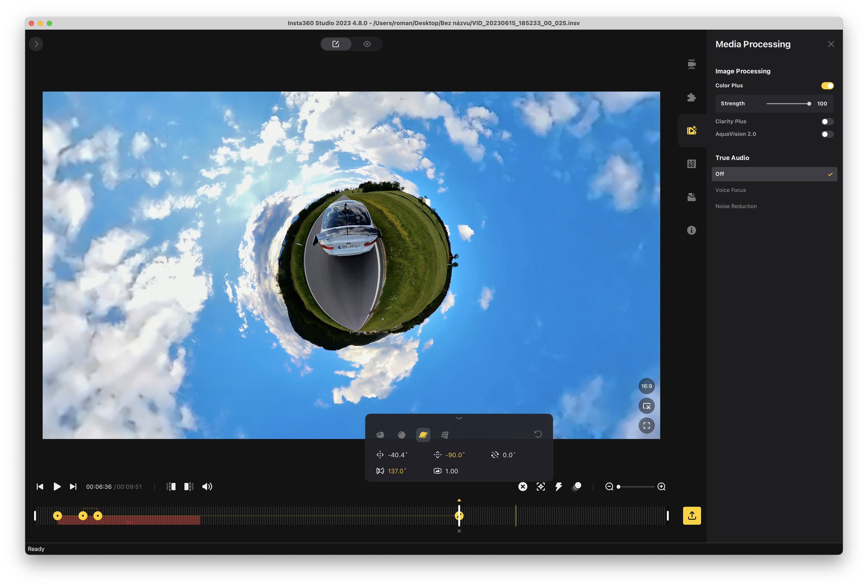Open the plugin puzzle-piece sidebar icon

(x=691, y=97)
